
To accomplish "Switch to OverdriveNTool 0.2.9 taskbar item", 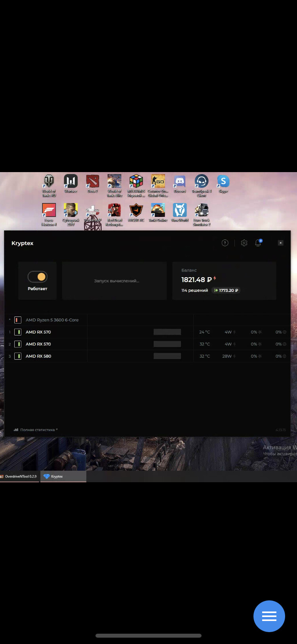I will [20, 476].
